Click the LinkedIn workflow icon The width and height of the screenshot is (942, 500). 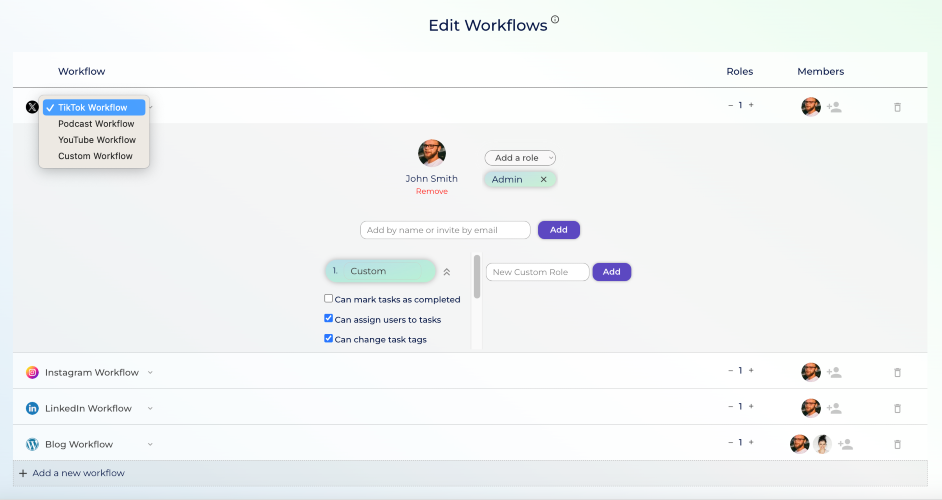pyautogui.click(x=32, y=409)
